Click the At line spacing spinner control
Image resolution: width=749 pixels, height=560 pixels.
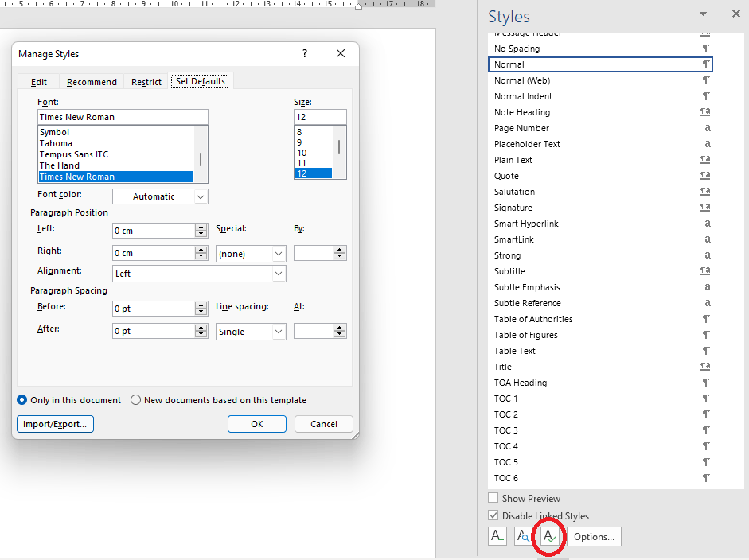(340, 331)
